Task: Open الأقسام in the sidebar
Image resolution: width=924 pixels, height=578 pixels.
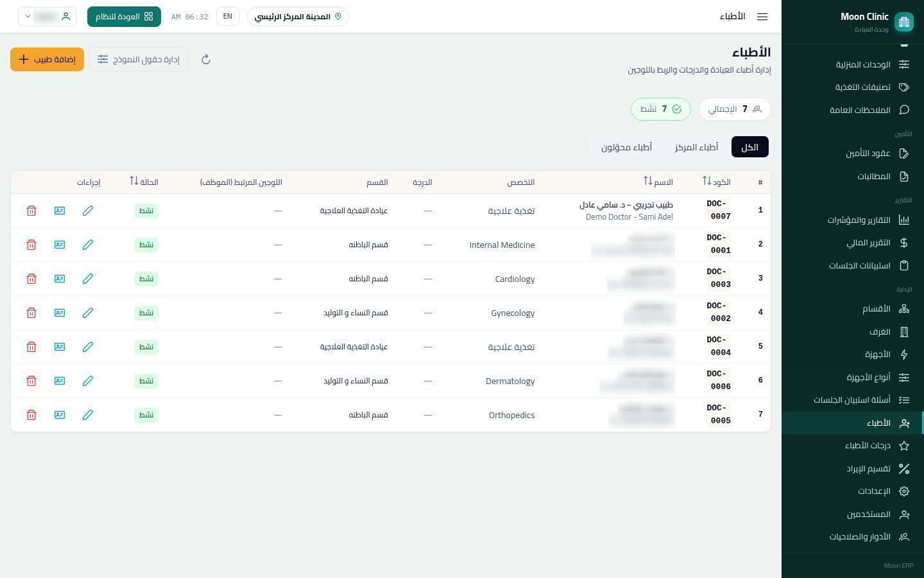Action: click(852, 309)
